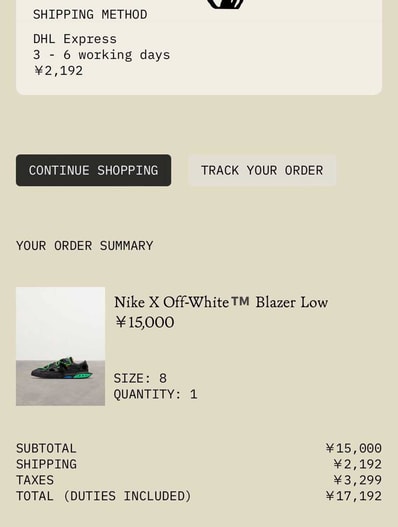The width and height of the screenshot is (398, 527).
Task: Click the ¥17,192 total amount
Action: pyautogui.click(x=354, y=496)
